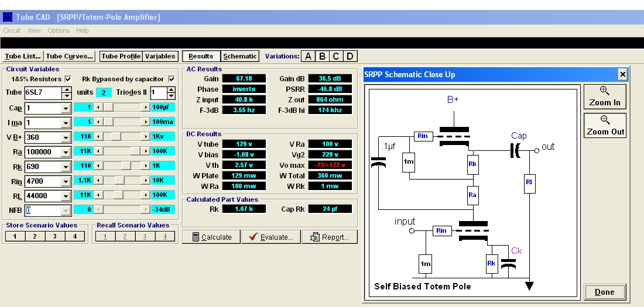The image size is (644, 307).
Task: Open the RL dropdown showing 44000
Action: (66, 196)
